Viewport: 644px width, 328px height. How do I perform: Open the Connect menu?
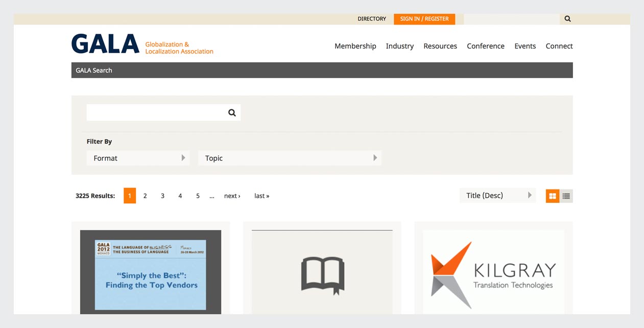click(559, 46)
